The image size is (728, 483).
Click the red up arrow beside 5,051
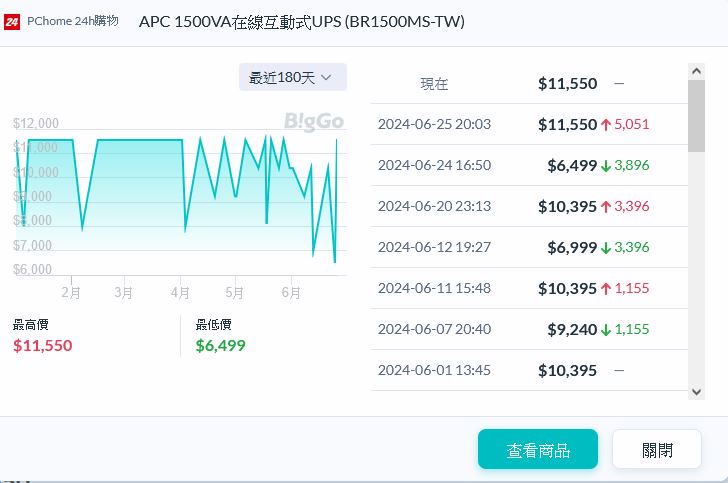coord(606,125)
